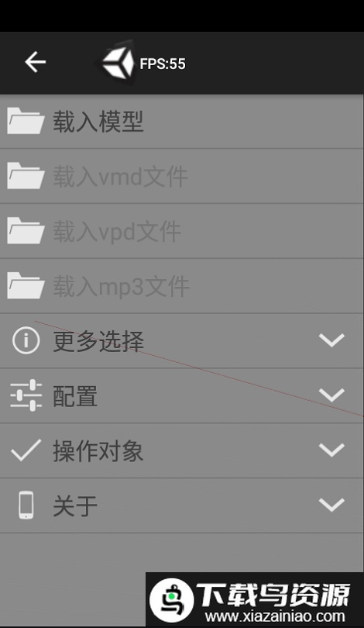
Task: Click the folder icon beside 载入vpd文件
Action: click(x=26, y=230)
